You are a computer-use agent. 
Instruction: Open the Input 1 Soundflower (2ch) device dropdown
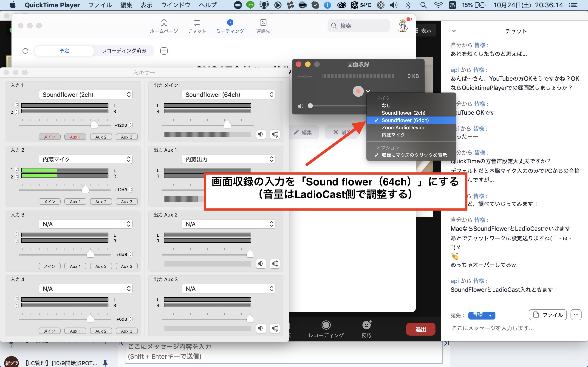(x=85, y=95)
